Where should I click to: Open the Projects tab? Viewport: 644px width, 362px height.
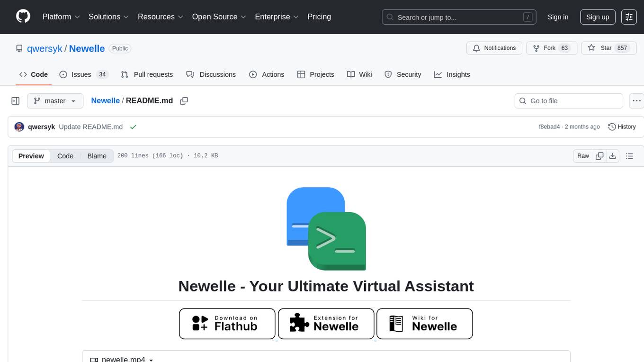[316, 74]
